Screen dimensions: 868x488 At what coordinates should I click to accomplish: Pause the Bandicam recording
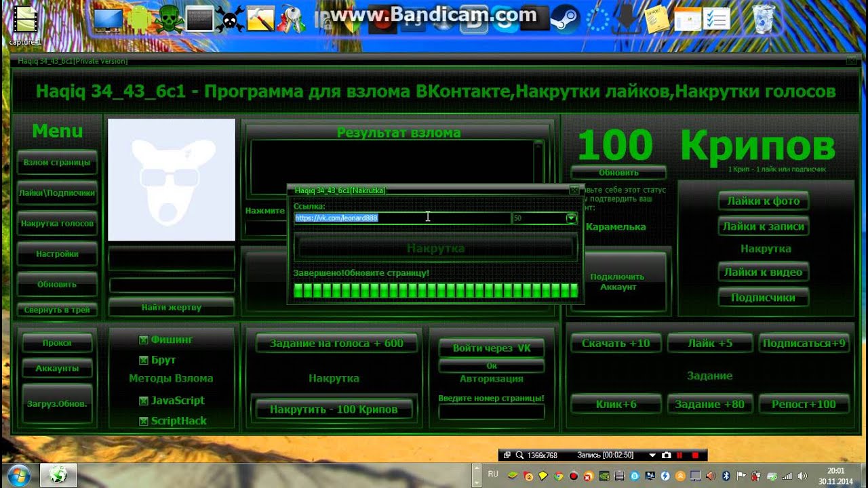[x=679, y=455]
